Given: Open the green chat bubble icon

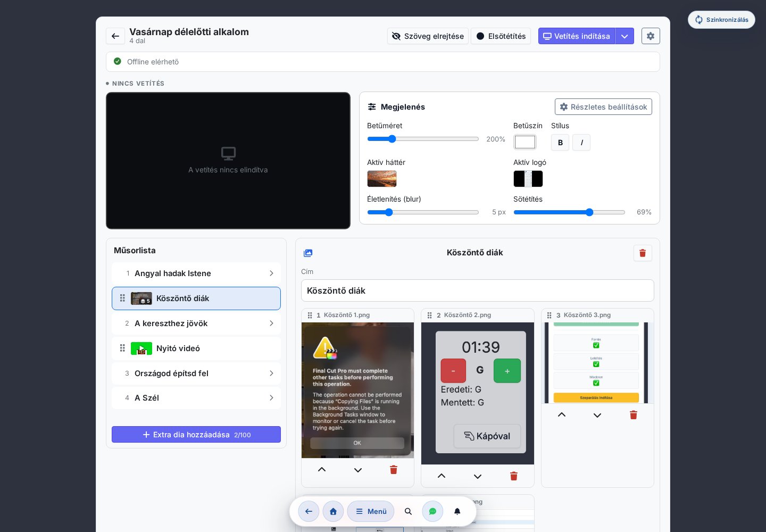Looking at the screenshot, I should 432,511.
